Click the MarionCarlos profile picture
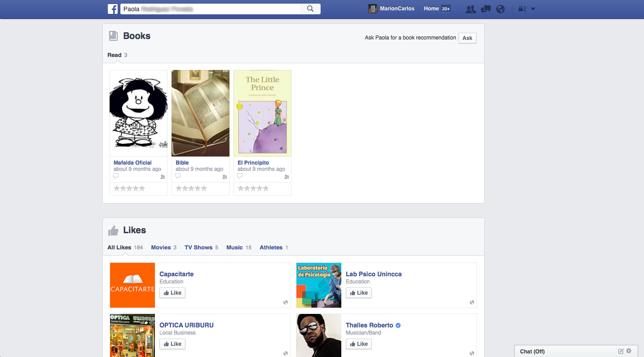This screenshot has height=357, width=644. [373, 9]
